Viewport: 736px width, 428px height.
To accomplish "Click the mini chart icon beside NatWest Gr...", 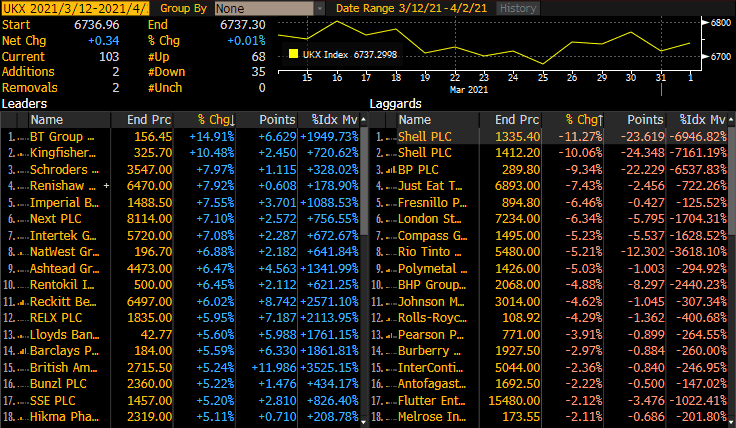I will pyautogui.click(x=23, y=252).
